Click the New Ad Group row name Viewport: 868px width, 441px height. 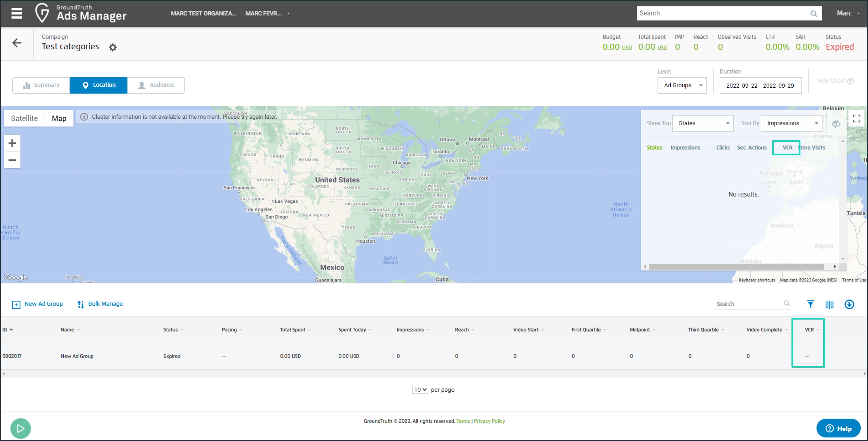[77, 356]
